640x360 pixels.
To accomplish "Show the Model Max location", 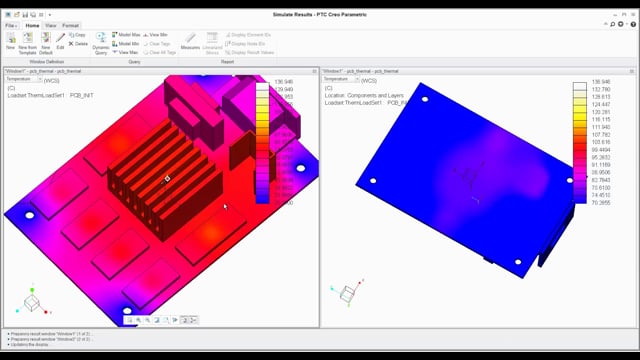I will coord(126,35).
